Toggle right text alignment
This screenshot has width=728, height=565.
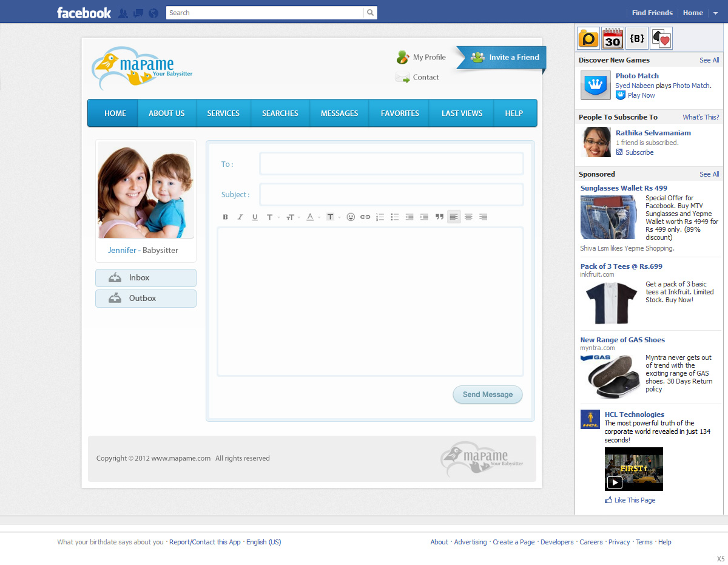point(483,217)
